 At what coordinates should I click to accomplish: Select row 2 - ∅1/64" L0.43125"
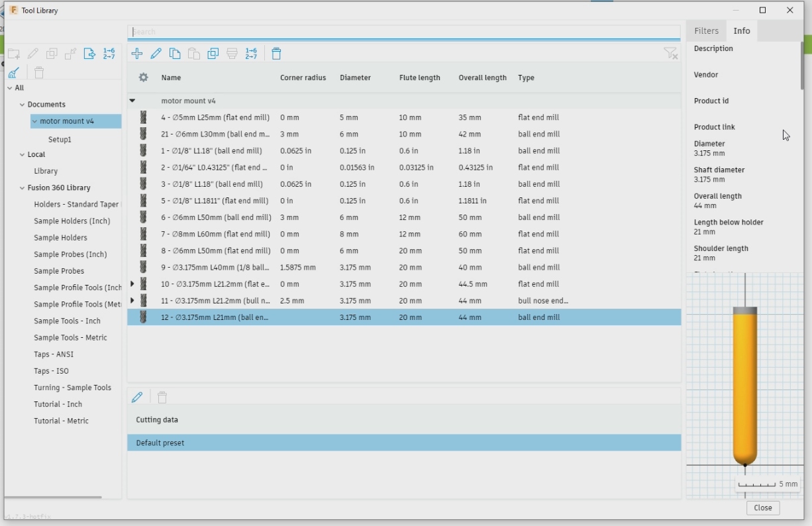tap(404, 168)
